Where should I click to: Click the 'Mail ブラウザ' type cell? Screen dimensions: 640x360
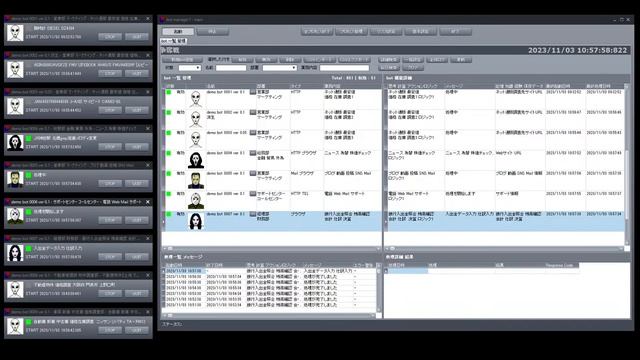tap(302, 173)
